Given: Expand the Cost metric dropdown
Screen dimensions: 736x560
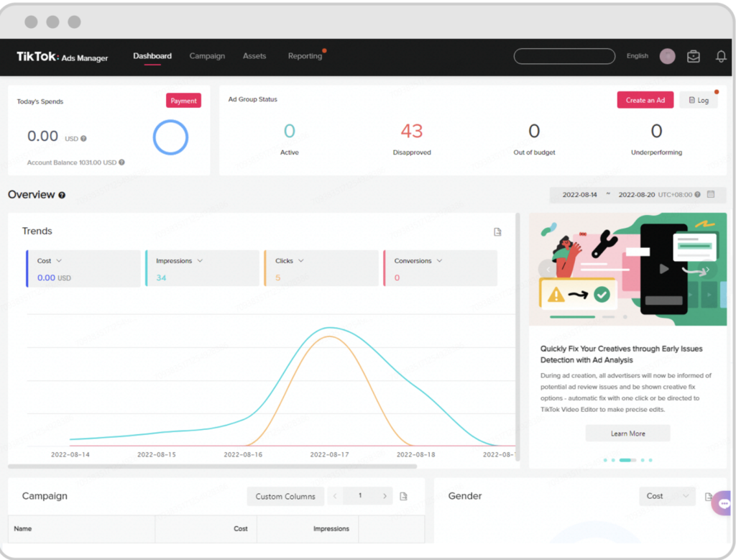Looking at the screenshot, I should tap(59, 261).
